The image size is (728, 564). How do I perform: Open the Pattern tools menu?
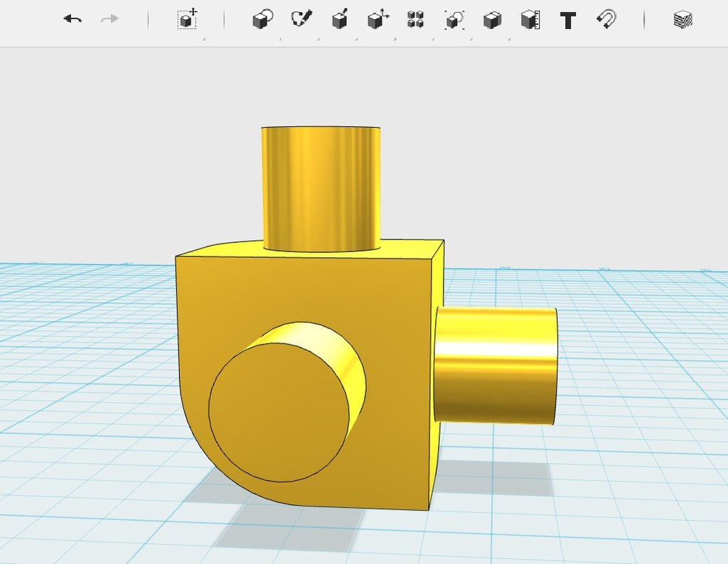[x=415, y=19]
